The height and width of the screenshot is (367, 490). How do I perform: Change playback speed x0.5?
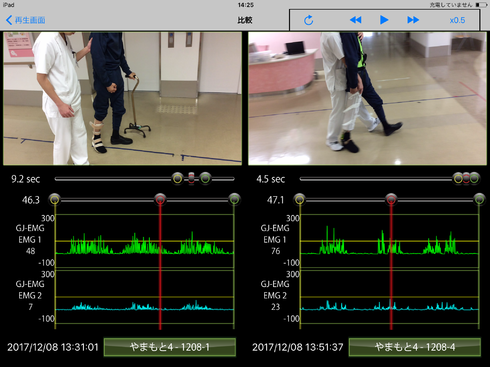pos(457,20)
